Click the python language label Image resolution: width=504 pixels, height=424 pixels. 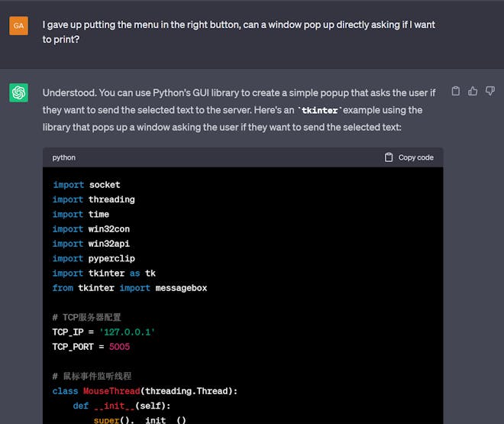pyautogui.click(x=64, y=157)
